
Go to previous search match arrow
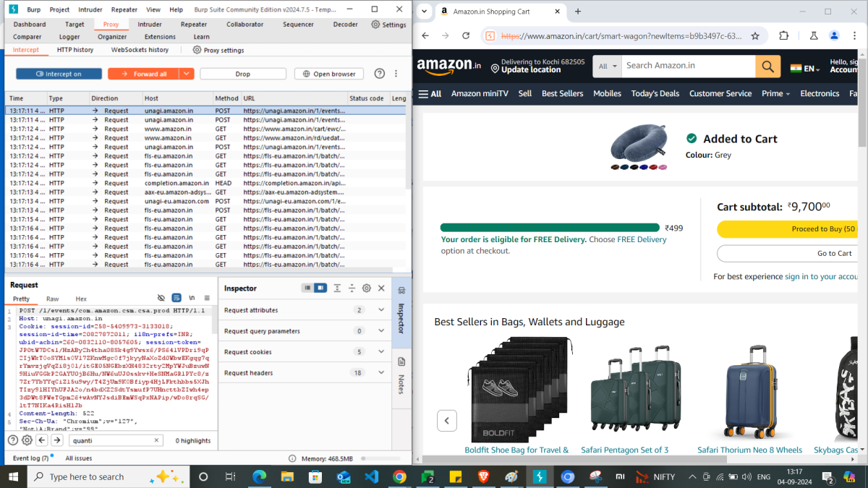click(x=42, y=440)
